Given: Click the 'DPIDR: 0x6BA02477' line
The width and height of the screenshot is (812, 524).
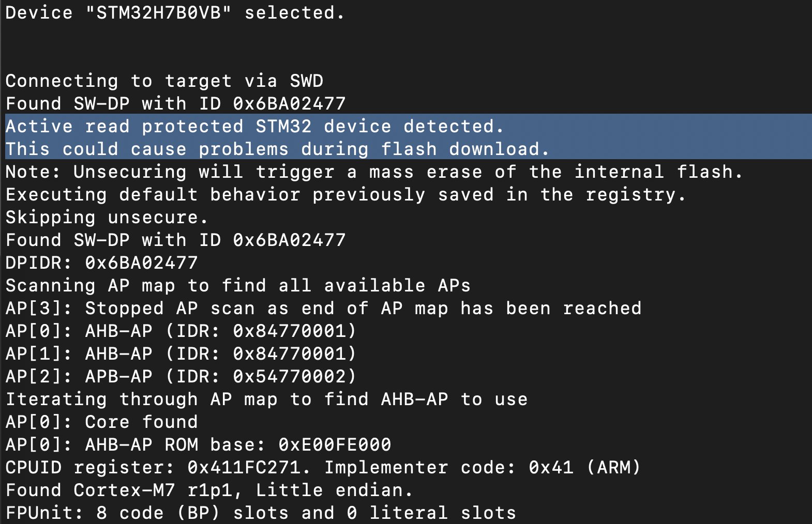Looking at the screenshot, I should click(101, 263).
